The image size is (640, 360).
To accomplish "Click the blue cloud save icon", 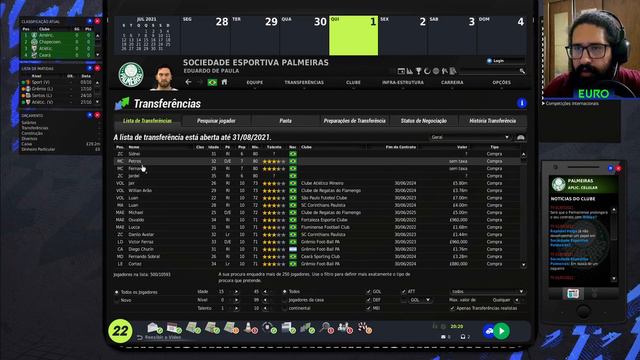I will (489, 331).
